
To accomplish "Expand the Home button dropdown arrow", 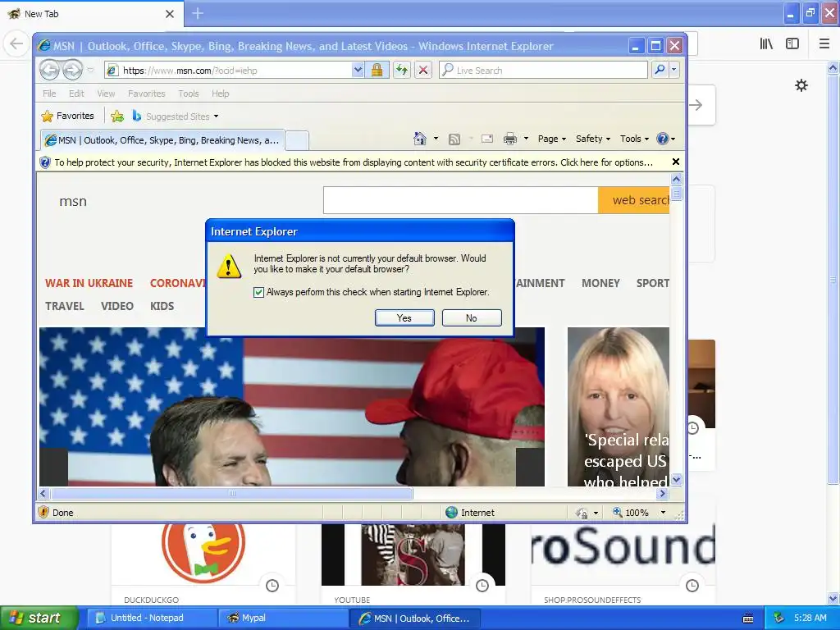I will 436,139.
